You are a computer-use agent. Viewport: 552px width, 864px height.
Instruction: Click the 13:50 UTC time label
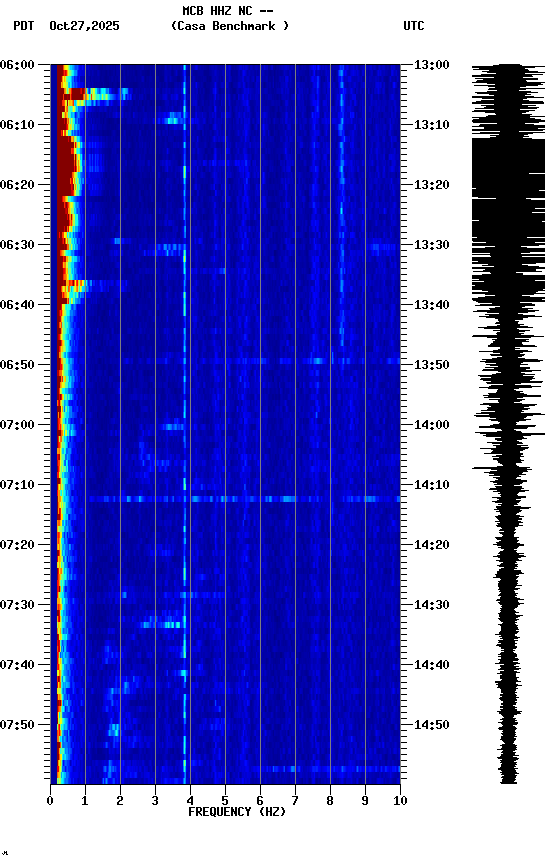coord(432,365)
